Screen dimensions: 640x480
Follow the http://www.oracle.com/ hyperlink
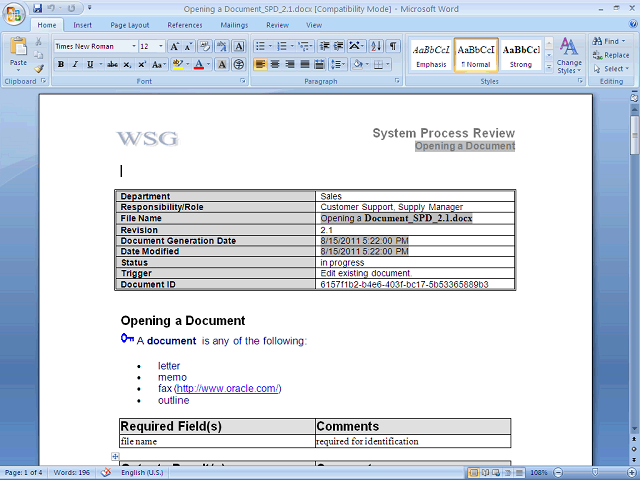(x=228, y=389)
